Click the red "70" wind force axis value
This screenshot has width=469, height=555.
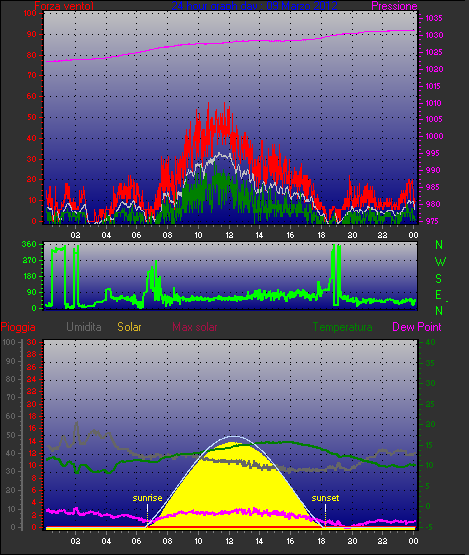[32, 75]
